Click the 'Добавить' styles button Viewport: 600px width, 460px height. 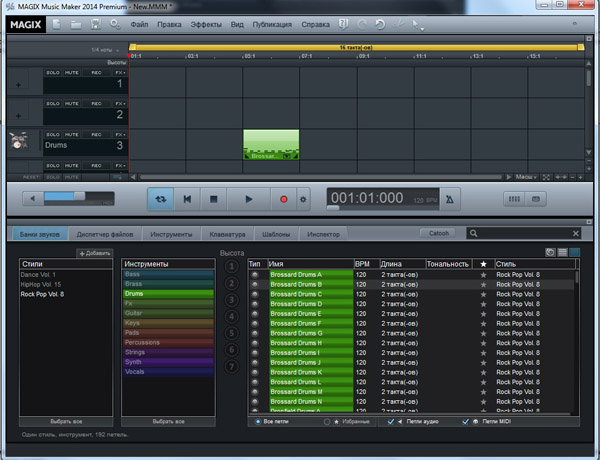tap(94, 253)
